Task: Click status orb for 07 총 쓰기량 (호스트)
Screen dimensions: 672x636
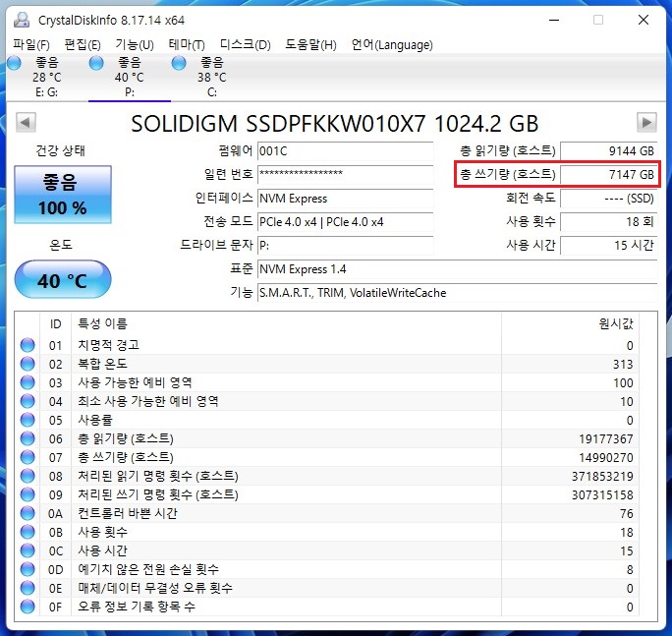Action: (x=28, y=457)
